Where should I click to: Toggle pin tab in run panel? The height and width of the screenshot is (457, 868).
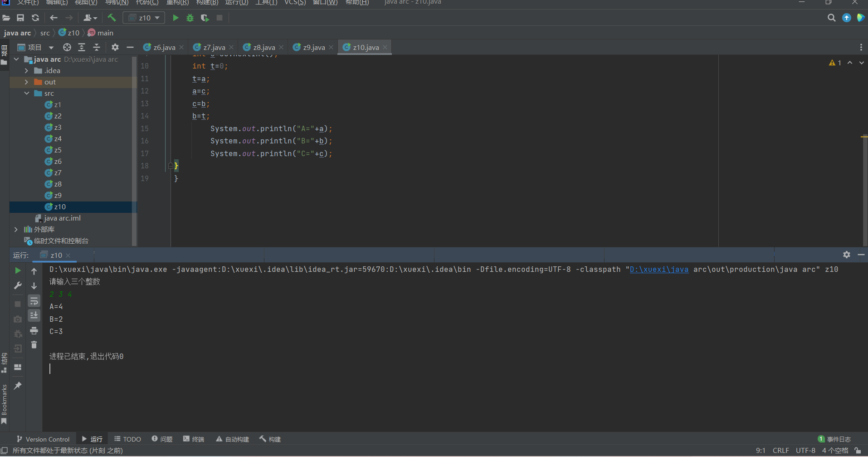18,385
